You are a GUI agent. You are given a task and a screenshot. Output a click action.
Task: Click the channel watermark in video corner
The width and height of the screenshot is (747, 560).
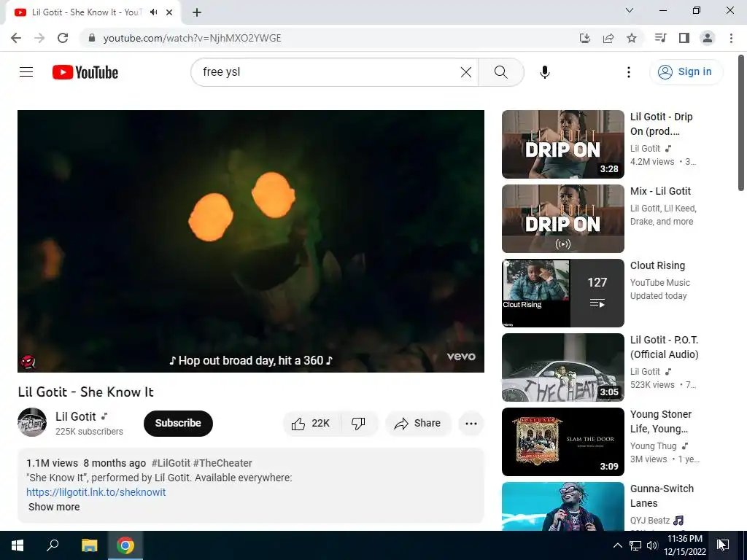tap(28, 362)
